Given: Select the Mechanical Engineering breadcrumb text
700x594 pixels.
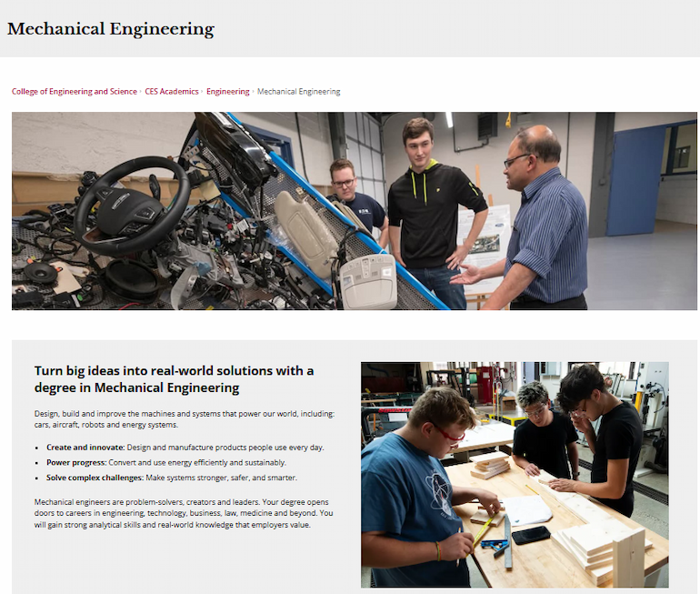Looking at the screenshot, I should pos(298,92).
